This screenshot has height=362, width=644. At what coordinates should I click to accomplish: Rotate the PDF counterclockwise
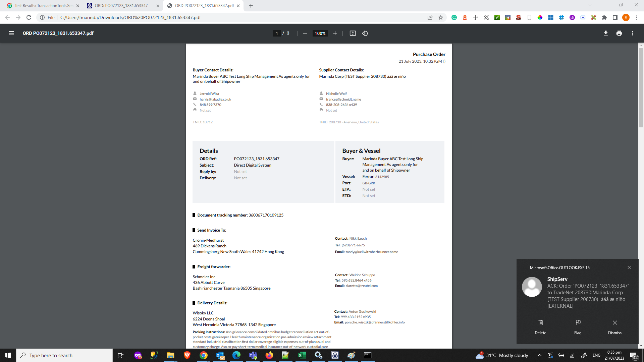click(x=365, y=33)
